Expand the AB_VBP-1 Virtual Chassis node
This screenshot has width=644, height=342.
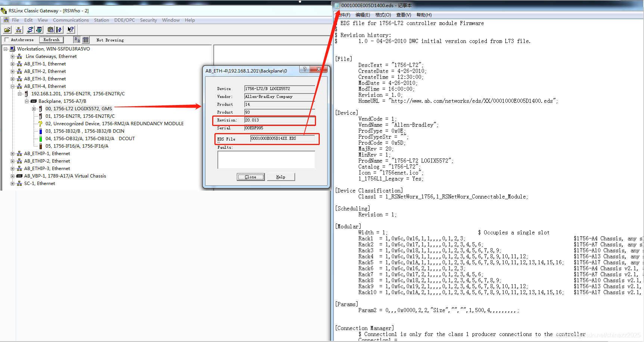click(12, 176)
